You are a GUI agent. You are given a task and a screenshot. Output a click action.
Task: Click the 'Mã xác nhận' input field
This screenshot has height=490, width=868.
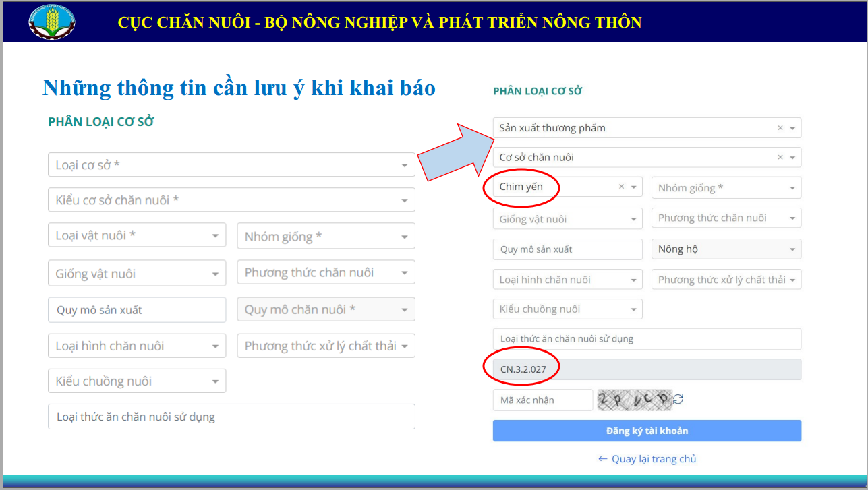tap(542, 400)
